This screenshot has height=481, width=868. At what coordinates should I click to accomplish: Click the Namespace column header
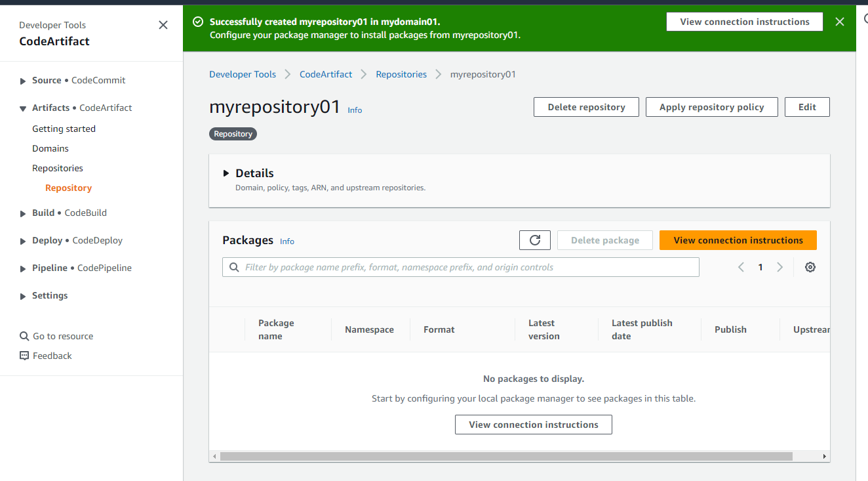click(x=369, y=329)
